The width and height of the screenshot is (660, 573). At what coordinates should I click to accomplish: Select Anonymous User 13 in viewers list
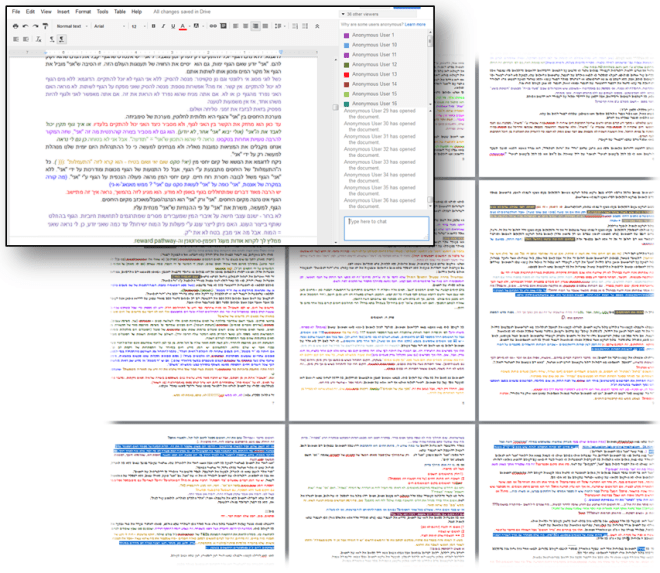click(376, 74)
